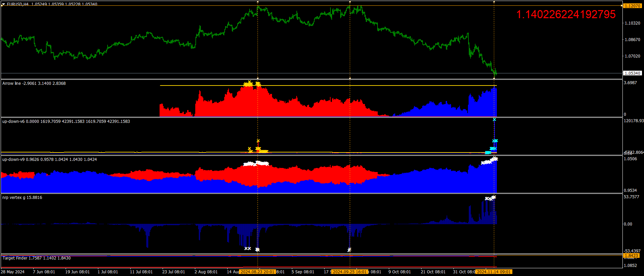The height and width of the screenshot is (276, 644).
Task: Click the 5 Sep 08:01 time axis label
Action: [x=303, y=272]
